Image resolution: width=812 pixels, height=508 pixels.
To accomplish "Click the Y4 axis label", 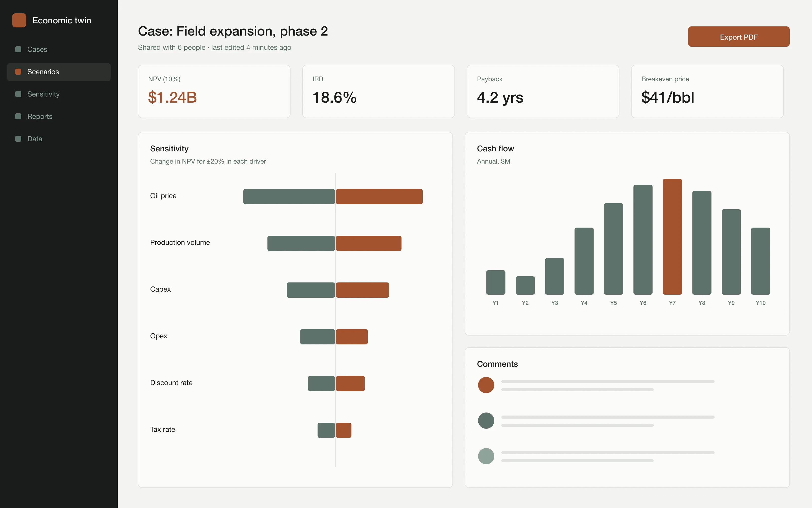I will click(x=584, y=303).
